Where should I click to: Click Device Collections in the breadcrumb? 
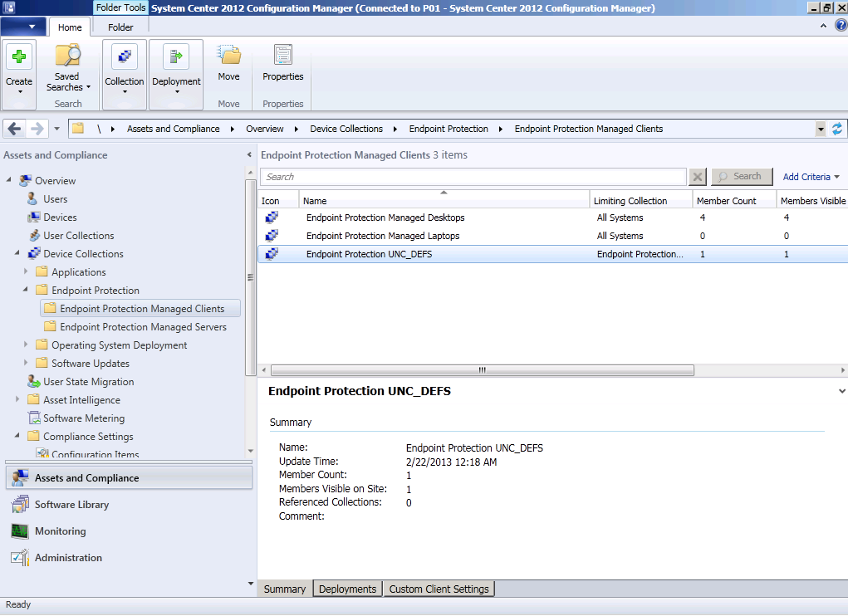[346, 129]
